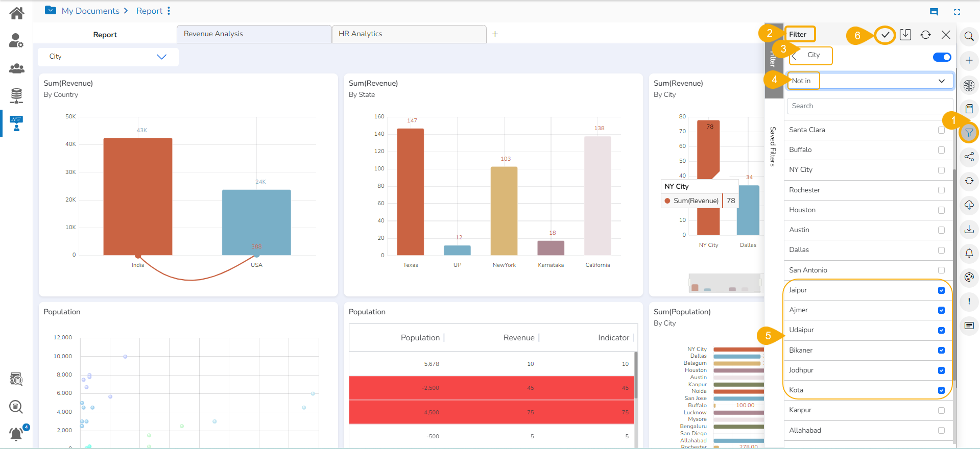Click the Search field in filter panel
Image resolution: width=980 pixels, height=449 pixels.
pos(869,106)
